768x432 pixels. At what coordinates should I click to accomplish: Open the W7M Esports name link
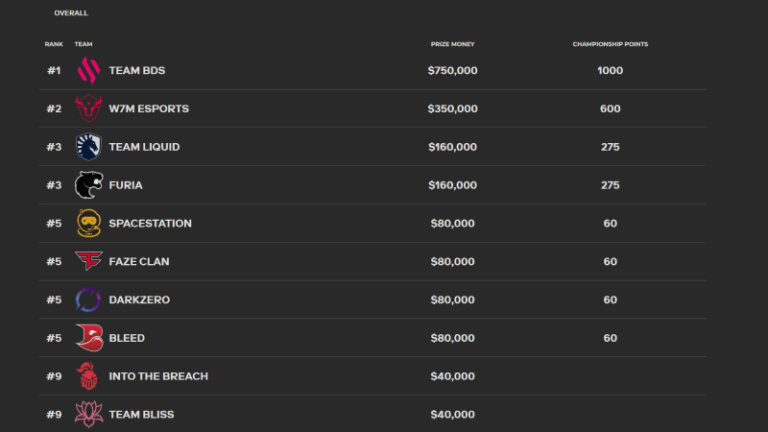pyautogui.click(x=148, y=109)
